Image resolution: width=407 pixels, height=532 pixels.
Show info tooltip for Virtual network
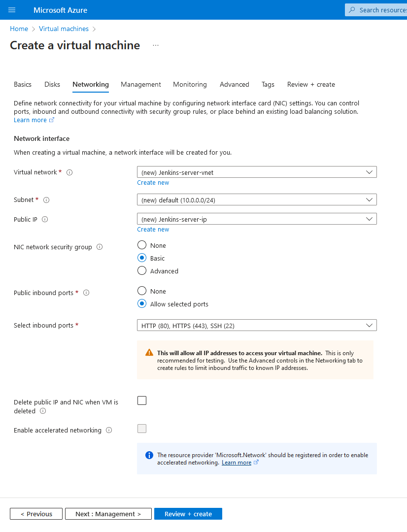[x=69, y=172]
